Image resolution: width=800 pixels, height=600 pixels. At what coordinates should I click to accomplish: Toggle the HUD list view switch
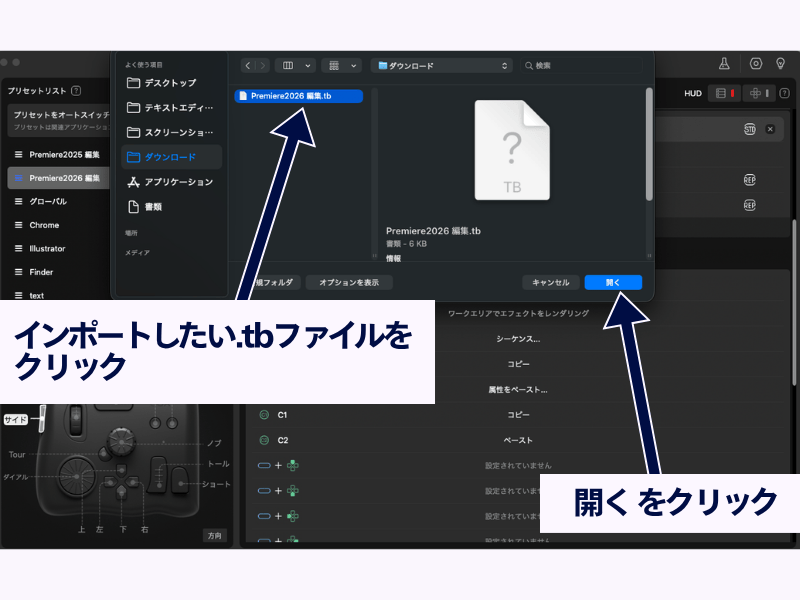(x=724, y=93)
